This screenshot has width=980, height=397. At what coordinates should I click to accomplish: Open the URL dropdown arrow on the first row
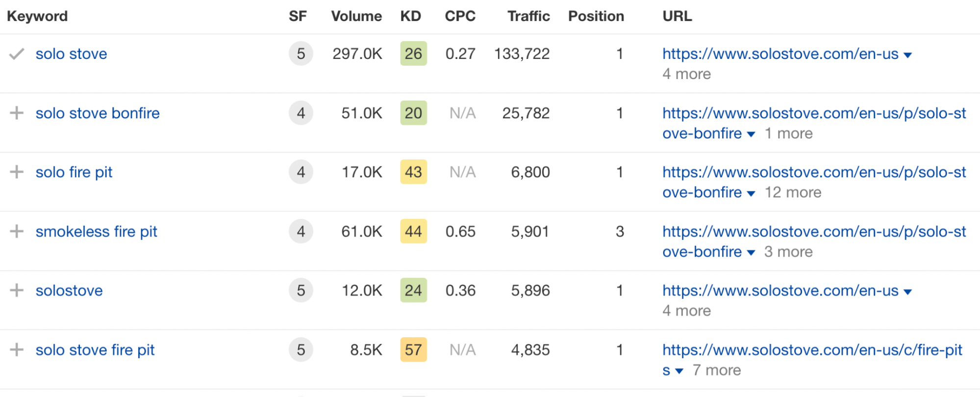tap(908, 55)
